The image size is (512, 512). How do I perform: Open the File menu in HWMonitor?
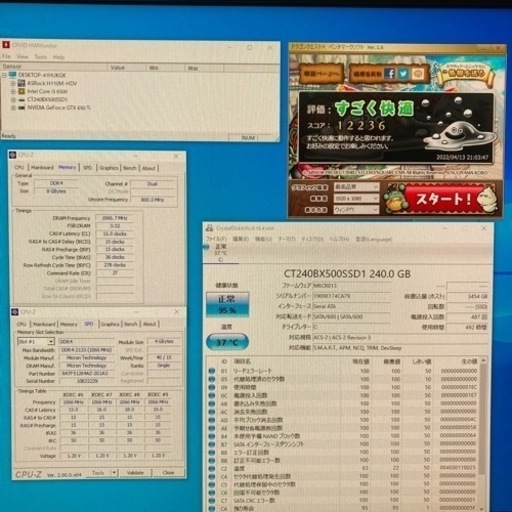pos(6,57)
